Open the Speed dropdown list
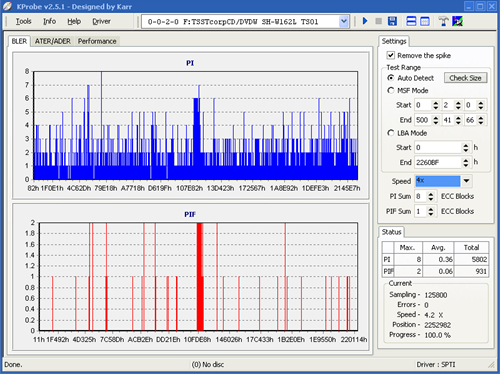The image size is (500, 374). pyautogui.click(x=466, y=181)
